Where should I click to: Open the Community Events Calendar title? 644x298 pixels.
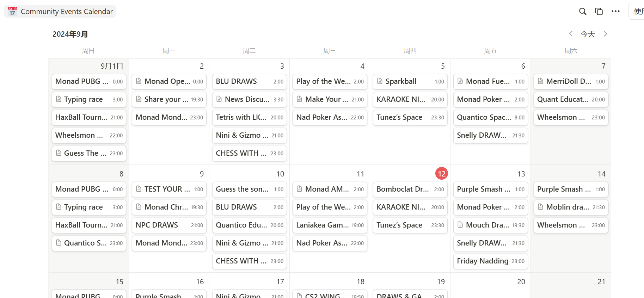(67, 11)
